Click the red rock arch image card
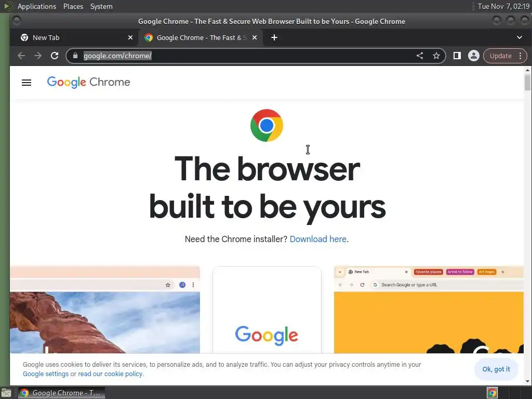532x399 pixels. 105,310
